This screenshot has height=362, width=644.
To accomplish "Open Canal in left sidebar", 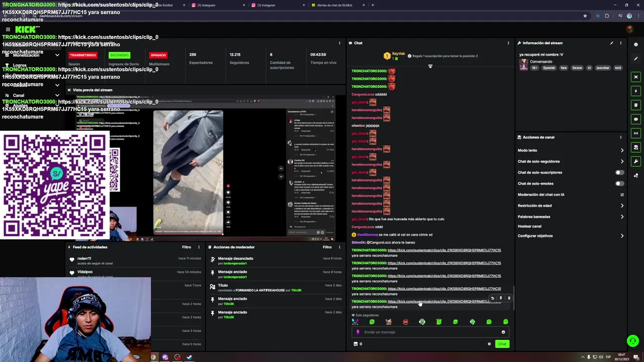I will point(19,96).
